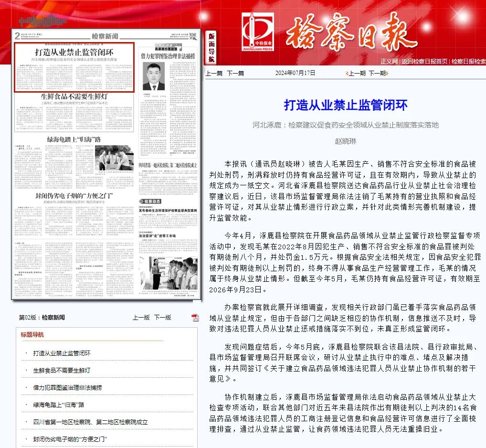Click the 版面导航 vertical label
The height and width of the screenshot is (448, 486).
coord(211,47)
